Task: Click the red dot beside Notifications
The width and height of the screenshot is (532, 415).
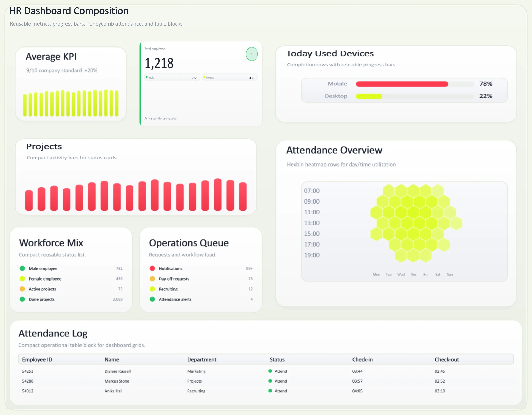Action: [152, 268]
